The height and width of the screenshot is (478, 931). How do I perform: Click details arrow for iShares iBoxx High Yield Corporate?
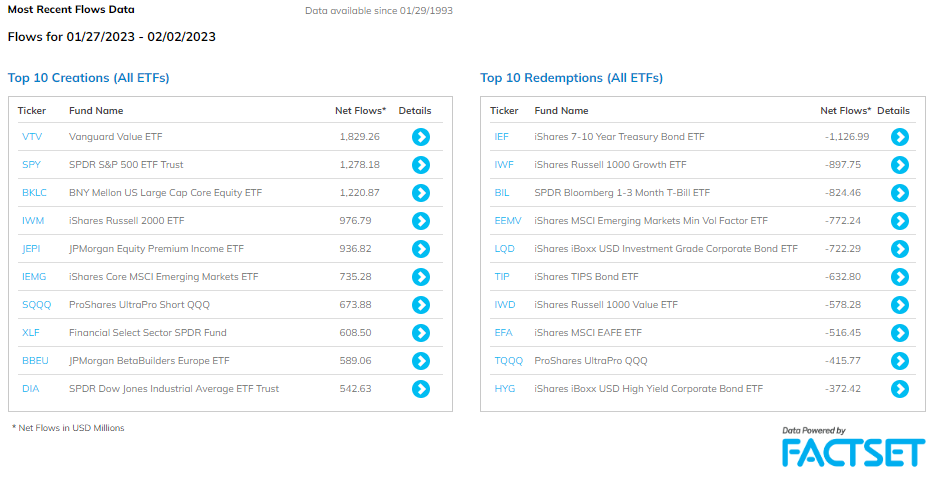tap(900, 389)
